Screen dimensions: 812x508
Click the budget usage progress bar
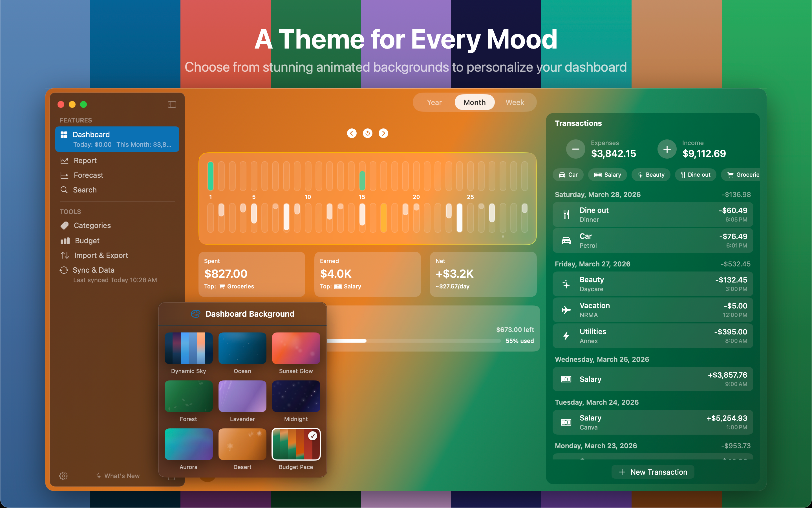(x=414, y=341)
